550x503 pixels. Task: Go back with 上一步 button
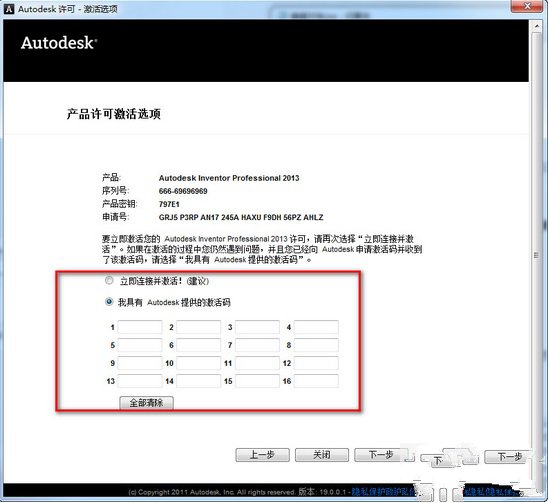[x=262, y=455]
